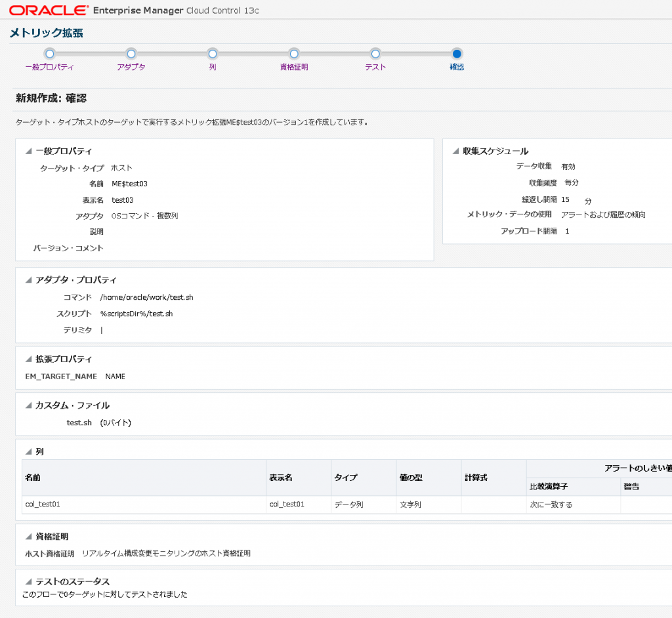The image size is (672, 618).
Task: Go to the 列 wizard step
Action: click(x=213, y=68)
